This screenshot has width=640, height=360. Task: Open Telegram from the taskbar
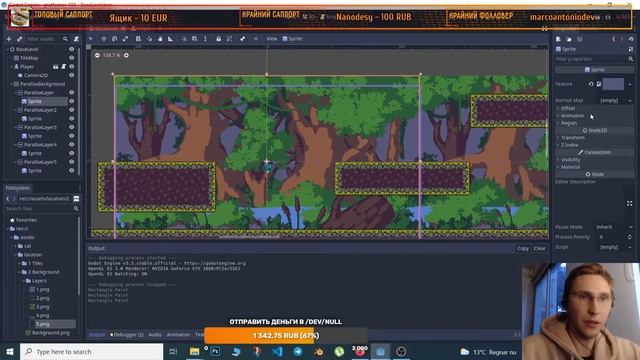point(298,351)
